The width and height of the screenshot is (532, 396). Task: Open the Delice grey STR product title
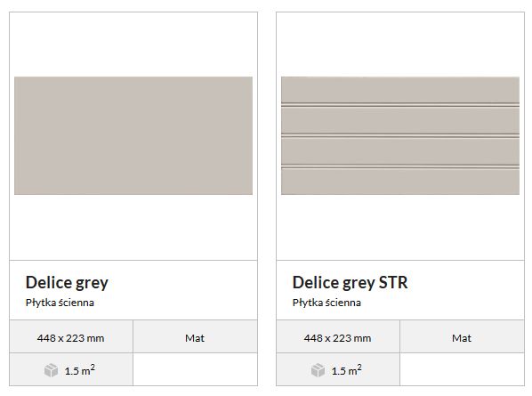click(x=351, y=282)
